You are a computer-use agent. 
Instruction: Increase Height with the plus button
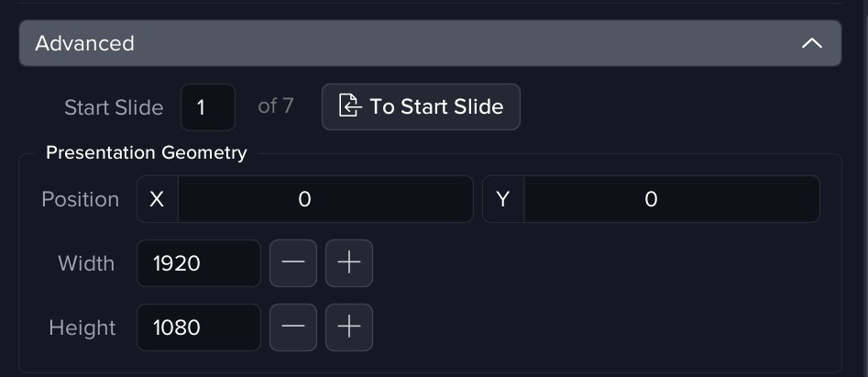point(349,327)
